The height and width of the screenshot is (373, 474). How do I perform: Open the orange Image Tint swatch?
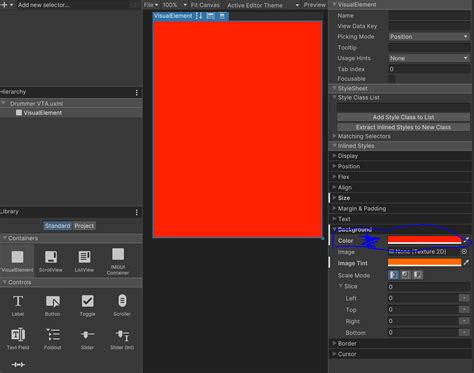click(424, 263)
